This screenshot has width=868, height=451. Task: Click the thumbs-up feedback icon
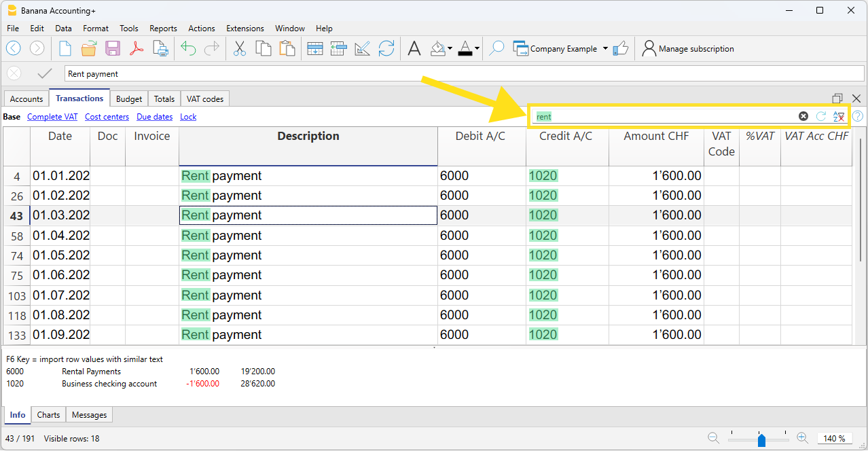click(x=620, y=49)
